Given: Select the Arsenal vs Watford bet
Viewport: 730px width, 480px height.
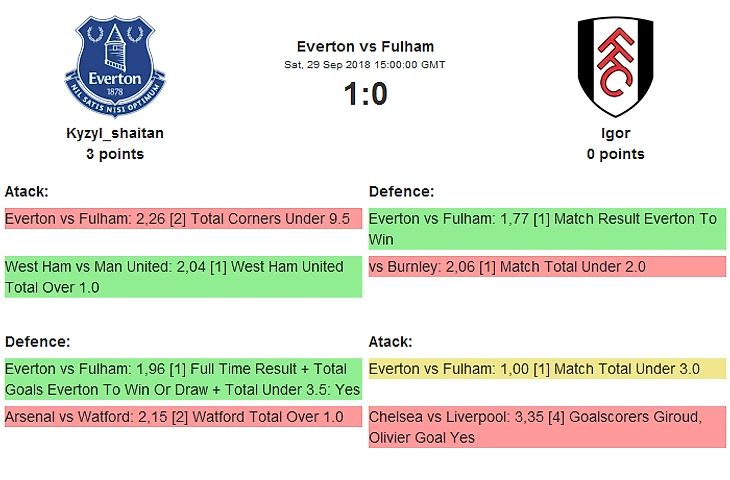Looking at the screenshot, I should pyautogui.click(x=182, y=417).
